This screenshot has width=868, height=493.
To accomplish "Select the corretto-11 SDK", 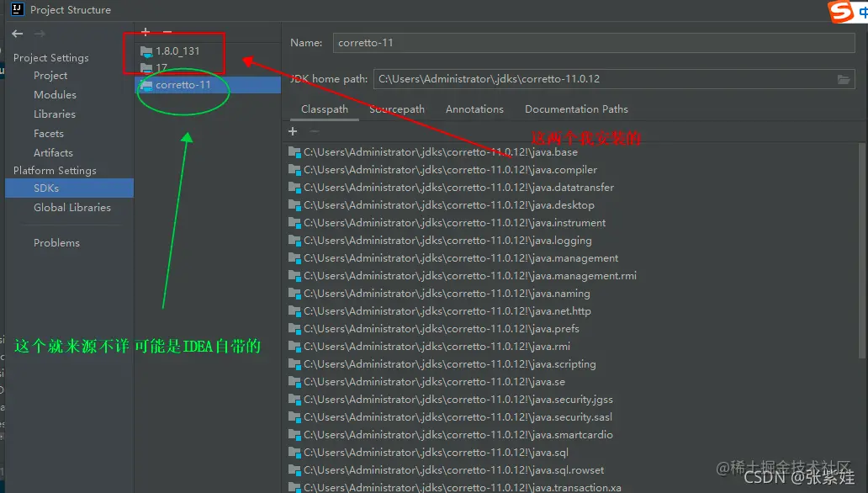I will point(208,85).
